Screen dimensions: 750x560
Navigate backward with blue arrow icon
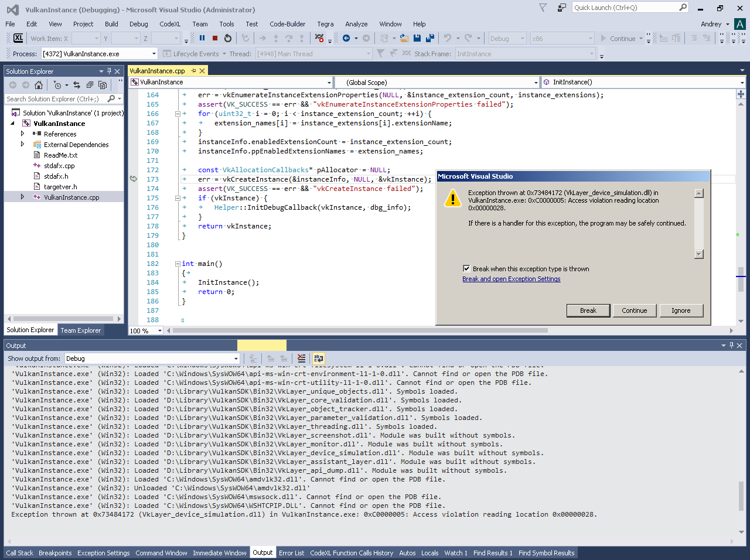(x=346, y=38)
